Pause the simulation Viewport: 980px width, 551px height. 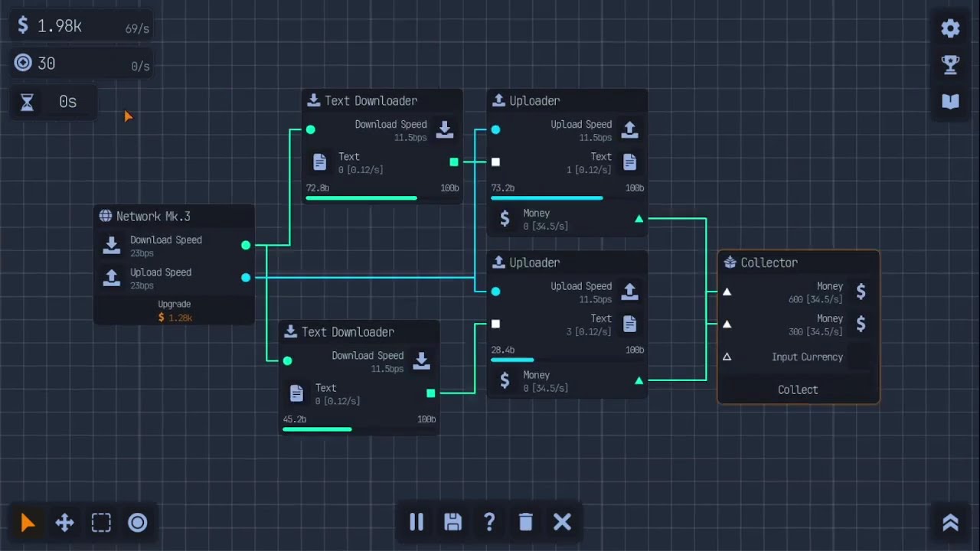click(x=416, y=522)
